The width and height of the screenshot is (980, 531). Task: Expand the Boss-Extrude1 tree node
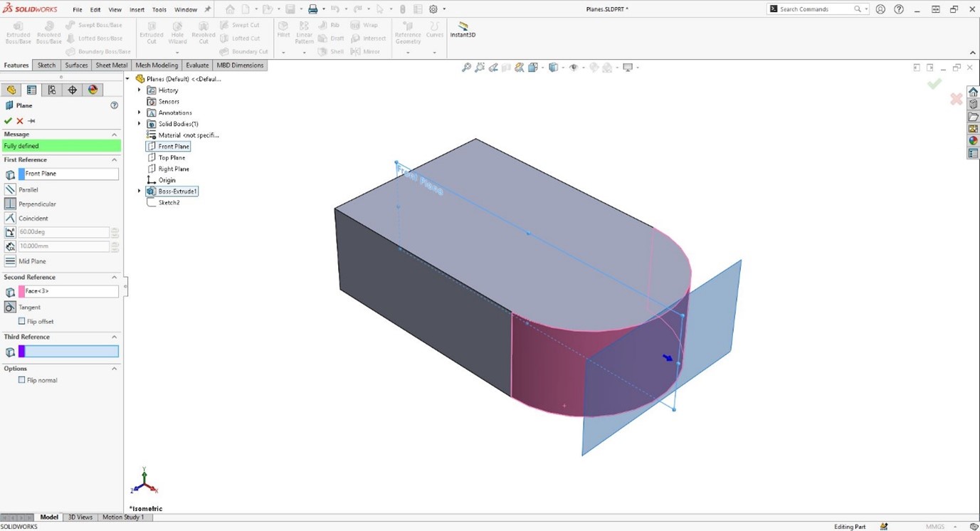point(139,191)
